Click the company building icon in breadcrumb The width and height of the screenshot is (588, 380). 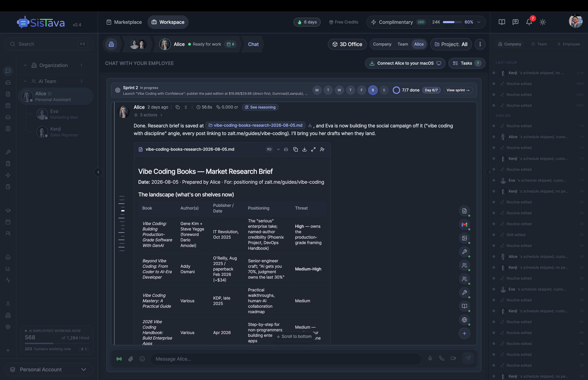click(111, 44)
